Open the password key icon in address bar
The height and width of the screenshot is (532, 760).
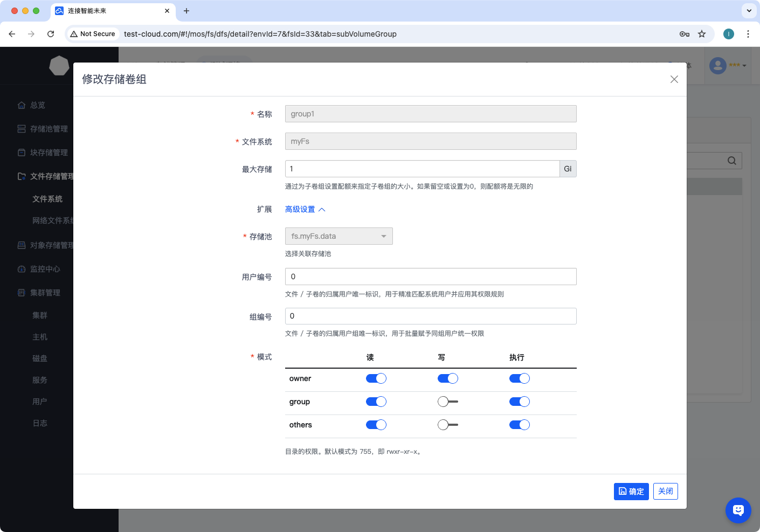click(685, 34)
